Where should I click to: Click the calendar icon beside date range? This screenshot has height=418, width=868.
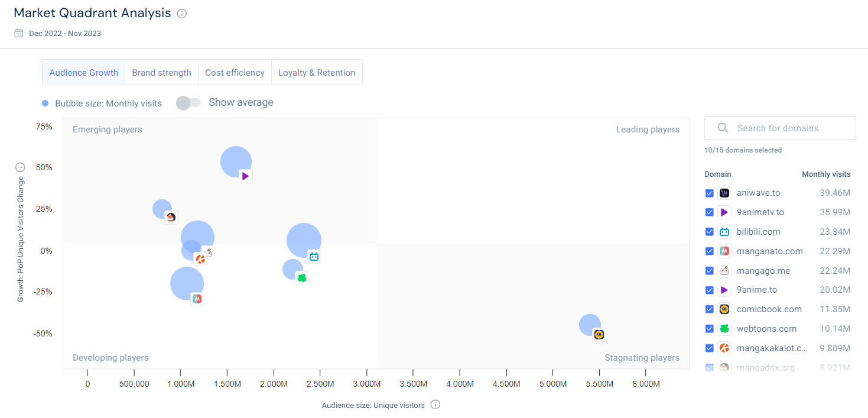(x=19, y=33)
